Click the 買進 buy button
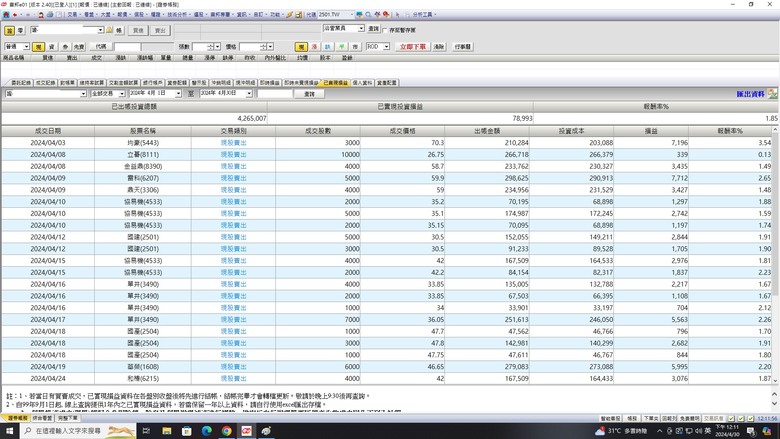Image resolution: width=780 pixels, height=439 pixels. (138, 30)
